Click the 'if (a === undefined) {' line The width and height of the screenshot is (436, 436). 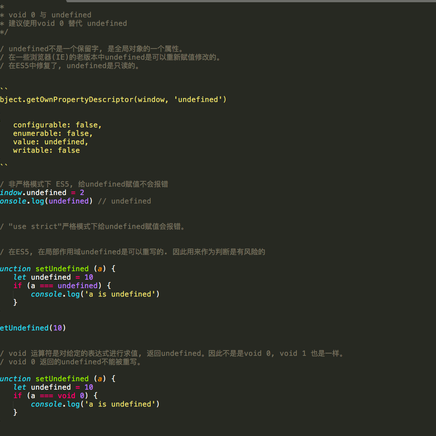62,286
